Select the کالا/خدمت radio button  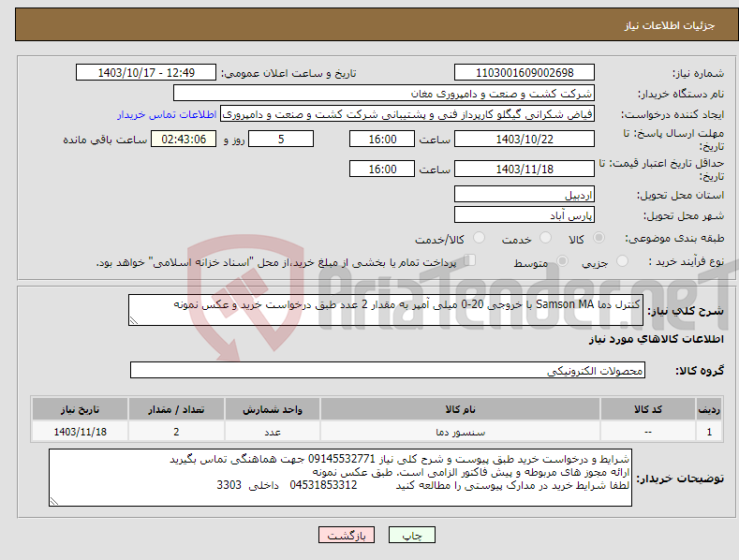click(x=479, y=238)
